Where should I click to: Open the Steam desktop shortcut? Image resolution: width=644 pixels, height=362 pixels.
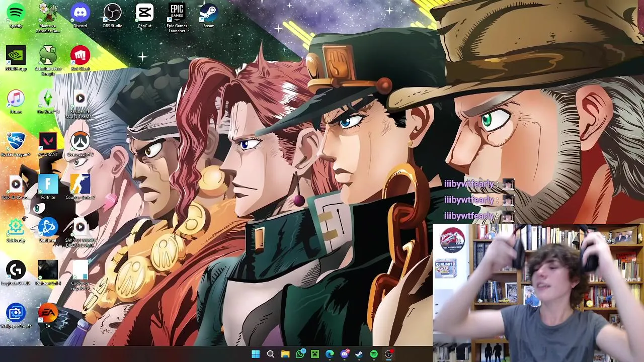pyautogui.click(x=209, y=15)
